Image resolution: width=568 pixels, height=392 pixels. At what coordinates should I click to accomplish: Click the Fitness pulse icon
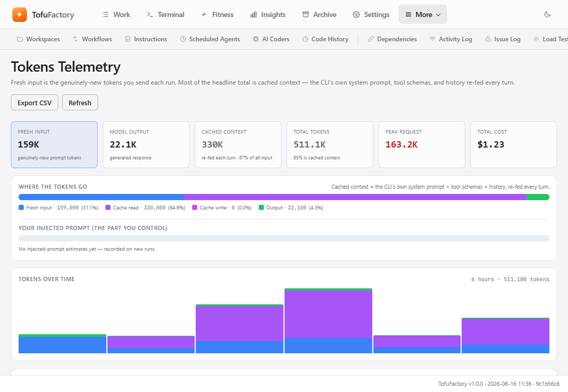coord(204,14)
